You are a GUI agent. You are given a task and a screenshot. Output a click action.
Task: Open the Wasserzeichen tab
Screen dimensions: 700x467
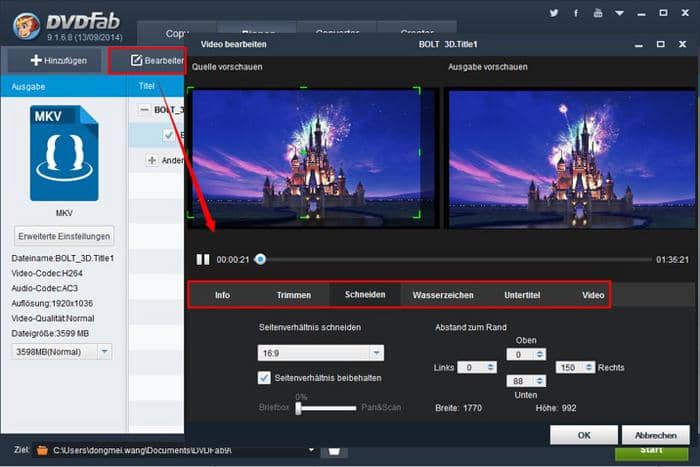(443, 295)
